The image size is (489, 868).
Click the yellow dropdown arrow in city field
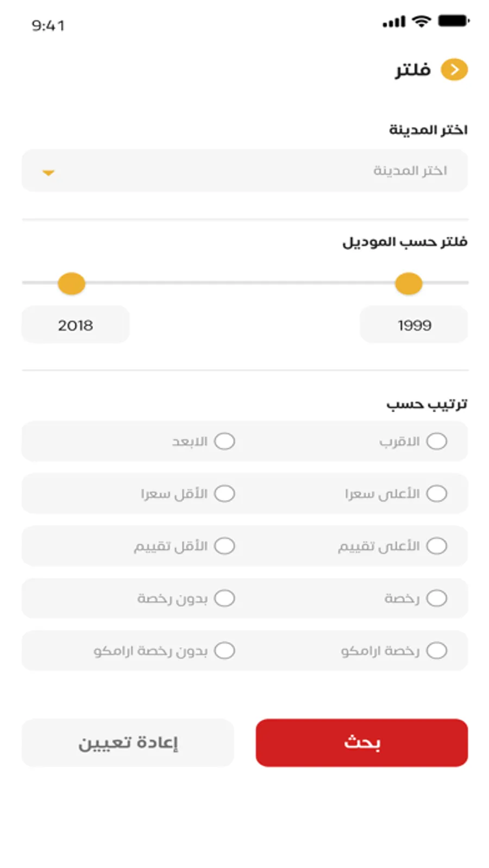(x=48, y=173)
